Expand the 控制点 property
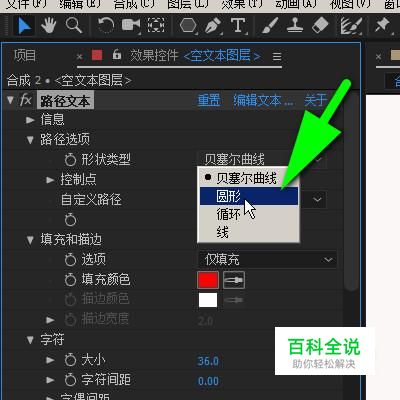The height and width of the screenshot is (400, 400). click(50, 180)
